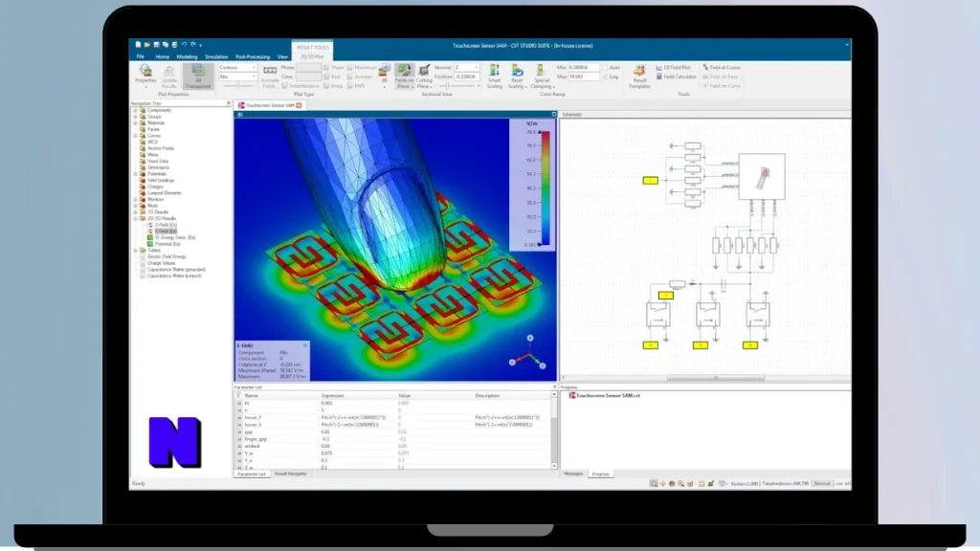Close the Touchscreen Sensor SAM document tab

click(x=300, y=105)
